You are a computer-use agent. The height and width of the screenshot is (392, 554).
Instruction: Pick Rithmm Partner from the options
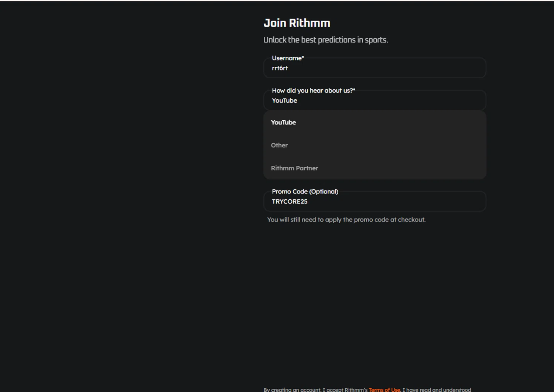pyautogui.click(x=375, y=168)
